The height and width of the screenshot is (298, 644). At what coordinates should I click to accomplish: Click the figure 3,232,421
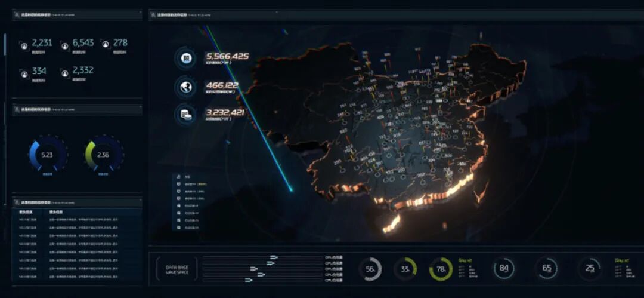pos(225,112)
